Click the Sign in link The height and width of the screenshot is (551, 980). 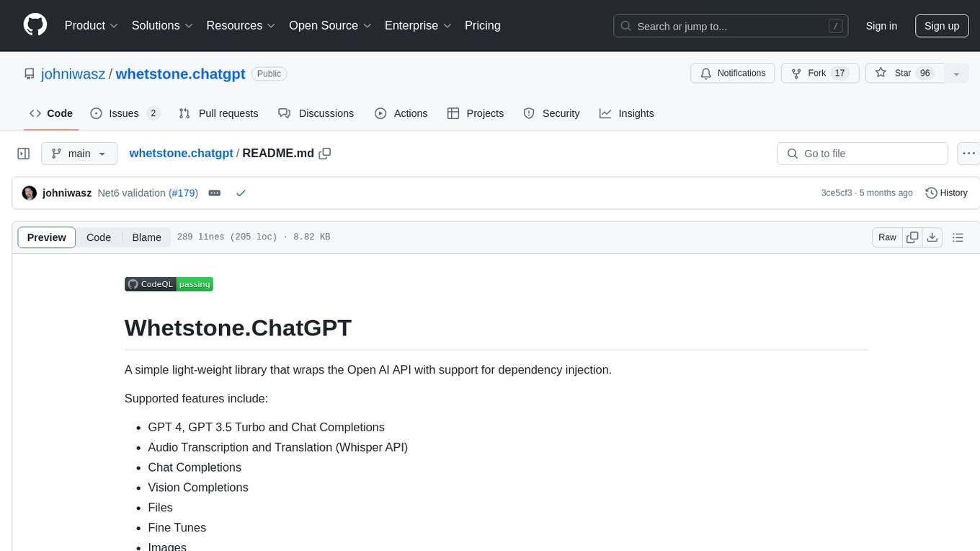881,26
